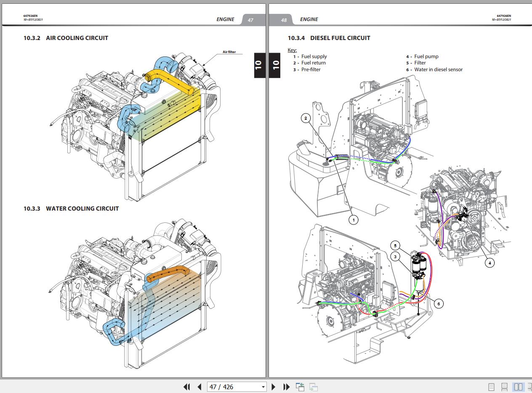
Task: Click the 10.3.3 WATER COOLING CIRCUIT heading
Action: [71, 209]
